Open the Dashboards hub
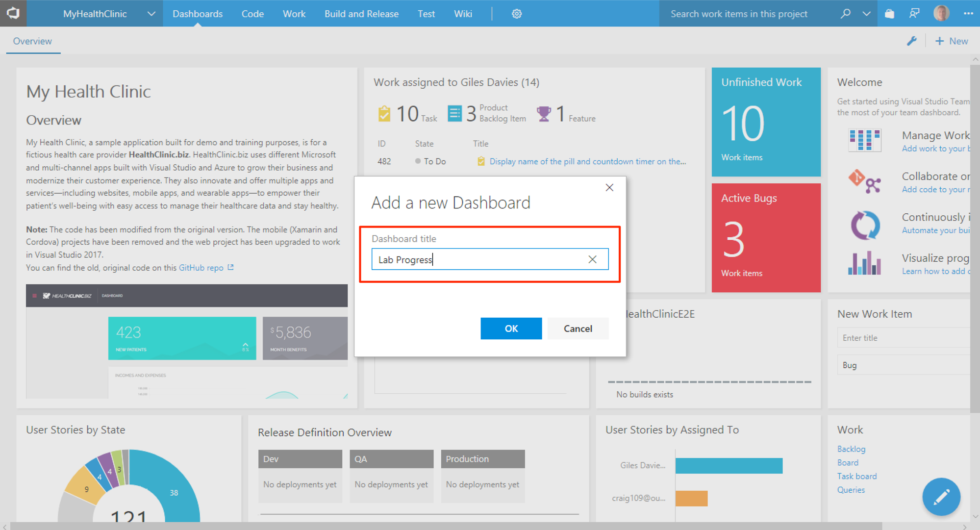This screenshot has width=980, height=530. (x=198, y=14)
